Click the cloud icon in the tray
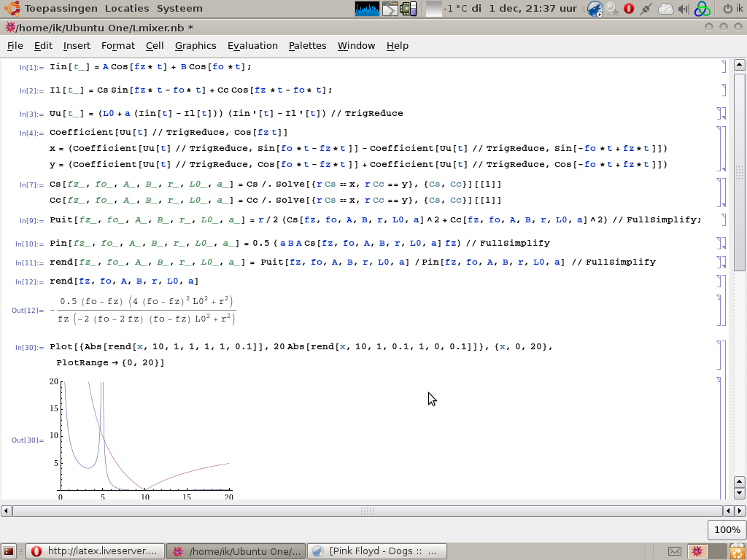 [x=665, y=9]
